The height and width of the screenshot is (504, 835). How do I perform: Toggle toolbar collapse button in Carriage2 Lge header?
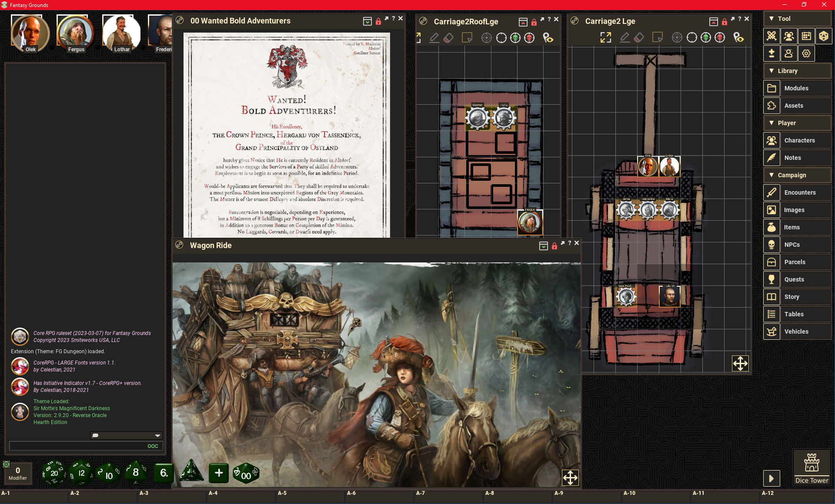point(714,22)
